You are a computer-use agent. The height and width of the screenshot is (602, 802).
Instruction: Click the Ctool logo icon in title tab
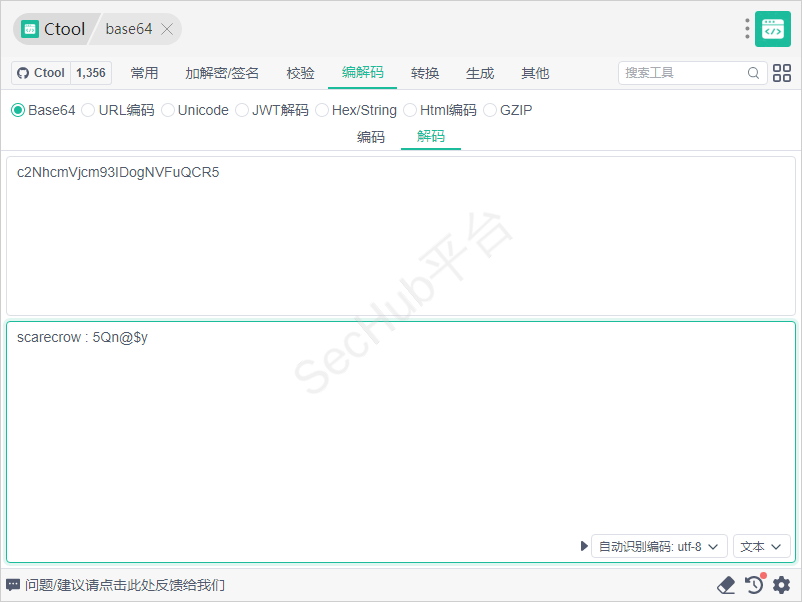tap(30, 29)
